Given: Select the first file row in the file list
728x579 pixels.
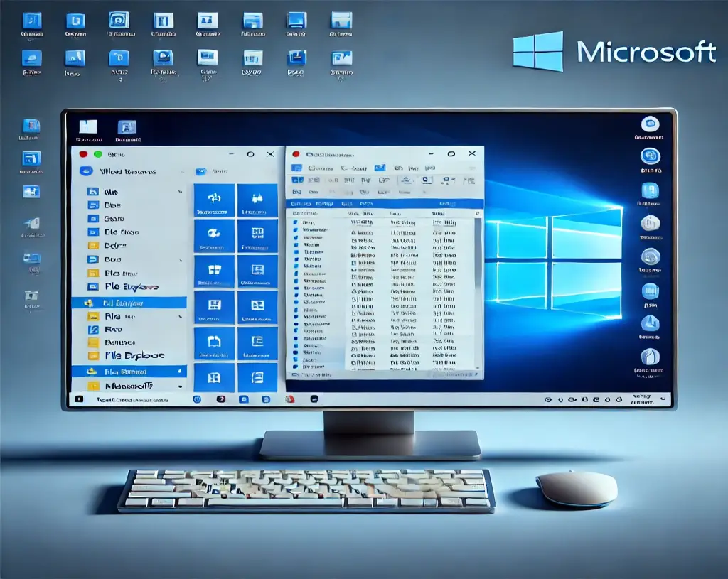Looking at the screenshot, I should point(313,222).
